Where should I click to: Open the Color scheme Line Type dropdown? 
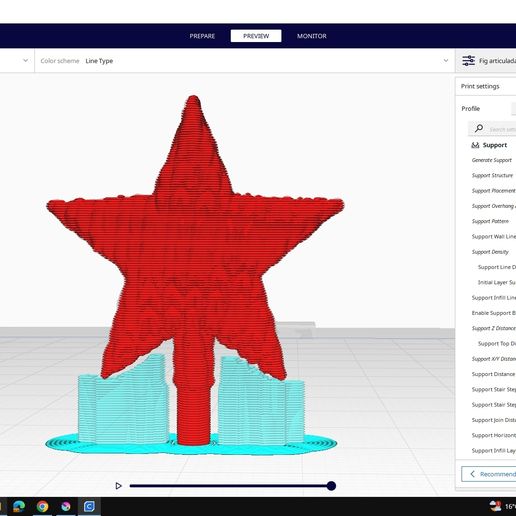pyautogui.click(x=244, y=61)
